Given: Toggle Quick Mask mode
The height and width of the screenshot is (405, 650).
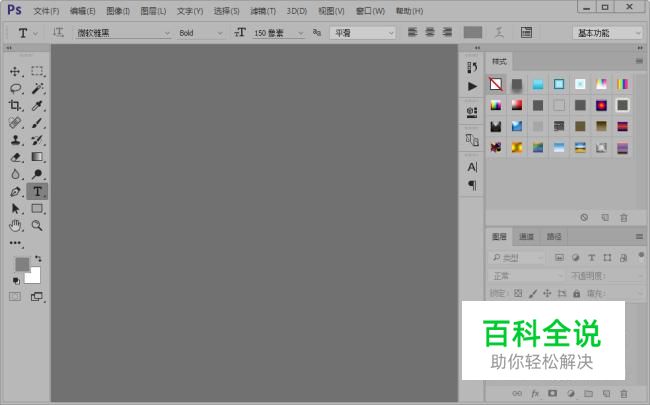Looking at the screenshot, I should (15, 296).
